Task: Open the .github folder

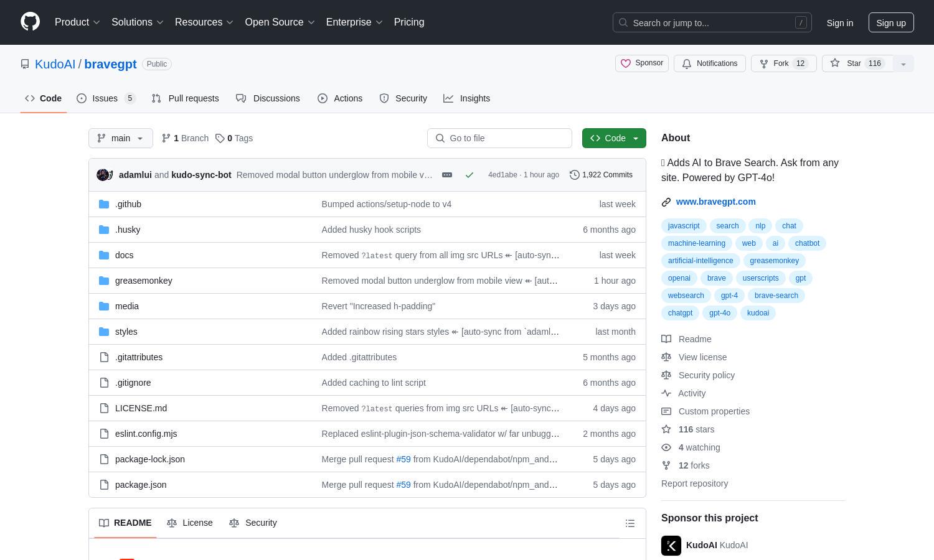Action: coord(128,204)
